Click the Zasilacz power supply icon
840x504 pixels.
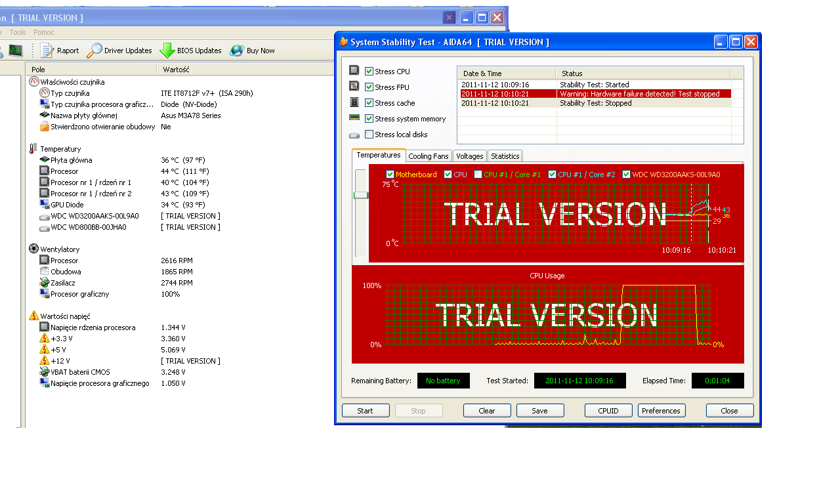45,283
